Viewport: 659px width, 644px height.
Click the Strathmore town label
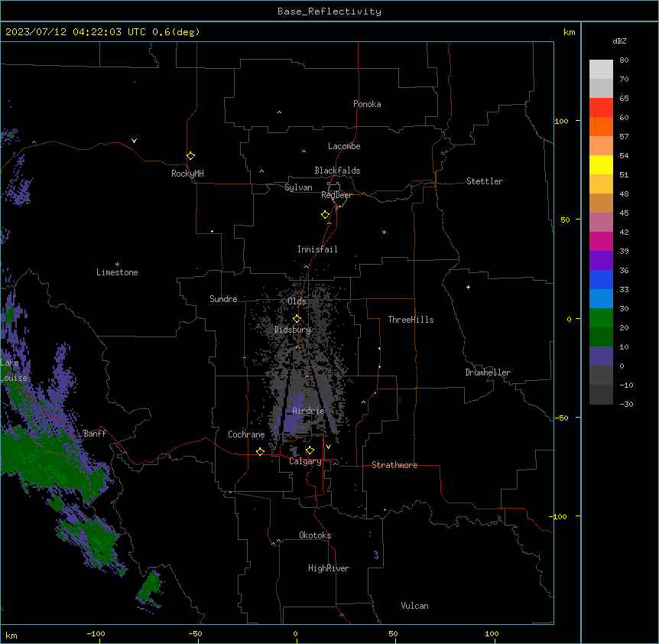(394, 465)
